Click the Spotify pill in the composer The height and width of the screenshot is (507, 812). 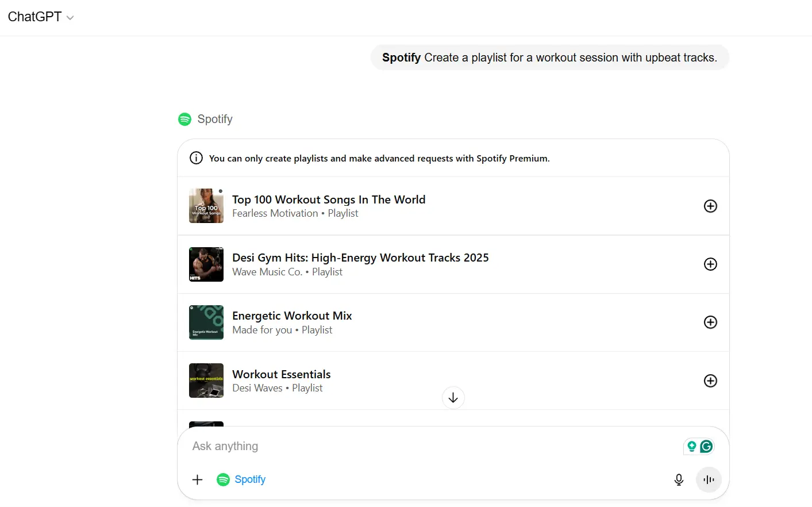click(x=241, y=479)
